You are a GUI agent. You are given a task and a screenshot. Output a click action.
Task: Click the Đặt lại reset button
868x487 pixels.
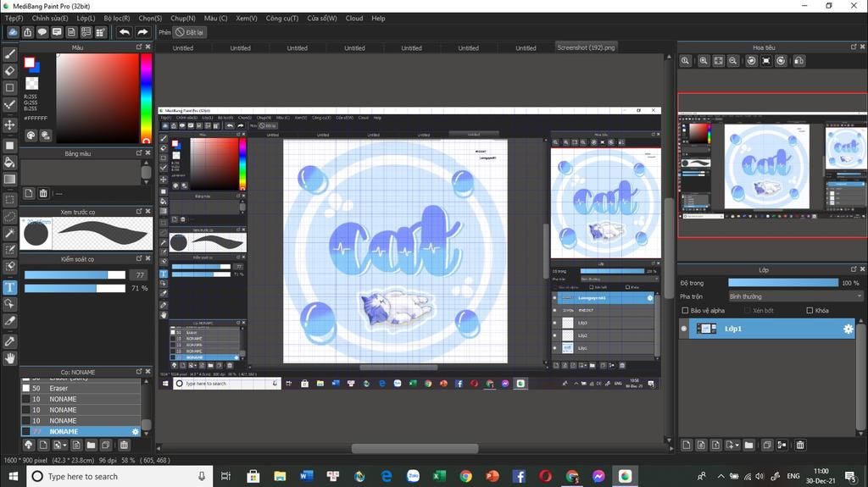click(x=189, y=32)
